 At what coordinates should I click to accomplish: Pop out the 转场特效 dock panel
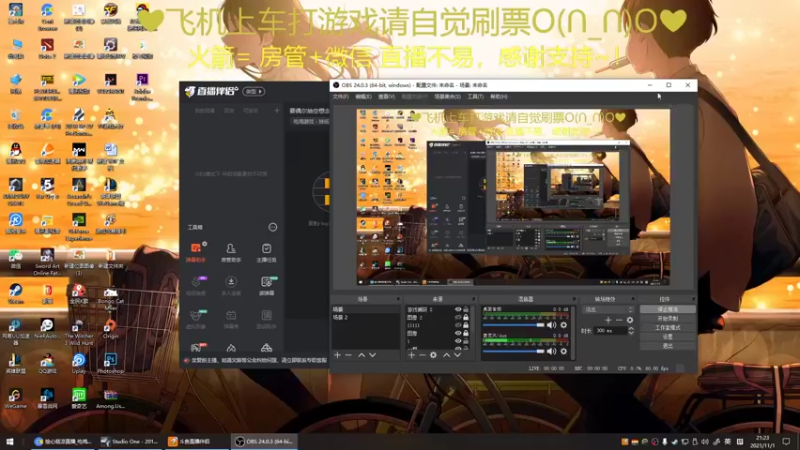coord(633,299)
